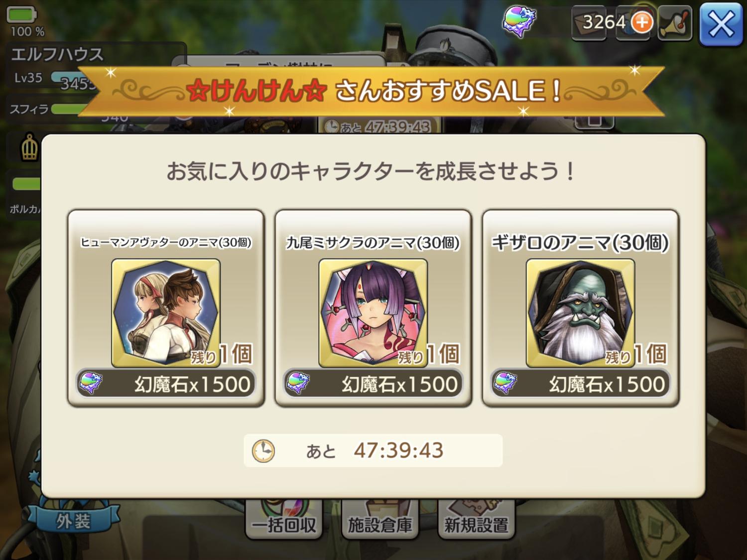
Task: Buy Human Avatar anima for 1500 gems
Action: (x=166, y=384)
